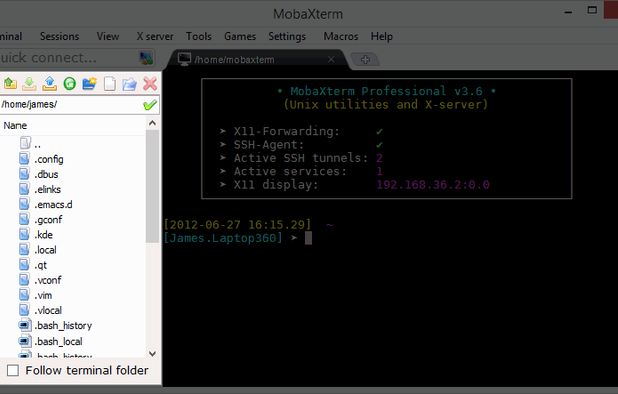Click the 'MobaXterm Professional v3.6' banner text
Screen dimensions: 618x394
pyautogui.click(x=386, y=91)
